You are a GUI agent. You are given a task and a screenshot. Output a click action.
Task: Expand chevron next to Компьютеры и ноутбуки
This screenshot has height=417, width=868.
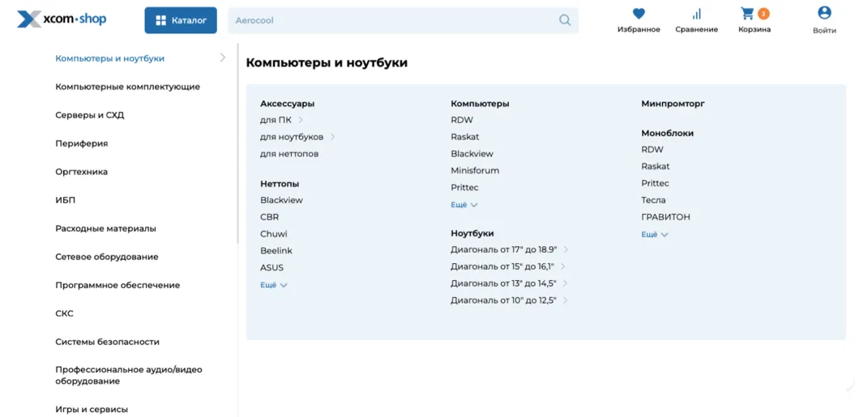pyautogui.click(x=223, y=57)
